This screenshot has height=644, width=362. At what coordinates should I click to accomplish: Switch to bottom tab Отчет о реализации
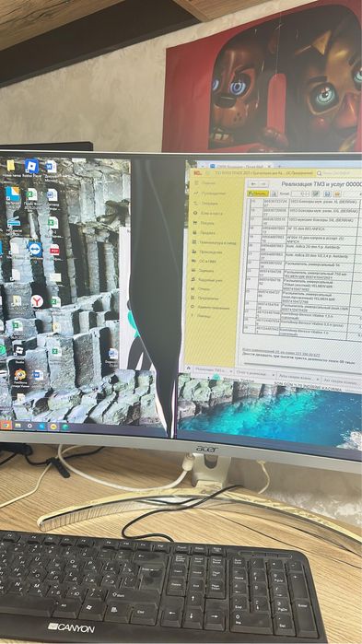click(255, 373)
